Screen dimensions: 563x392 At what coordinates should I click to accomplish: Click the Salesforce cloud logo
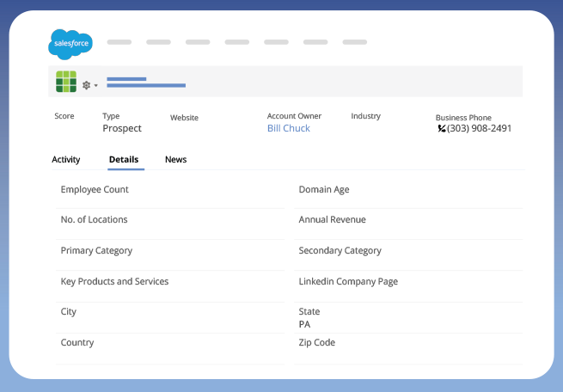(x=70, y=43)
